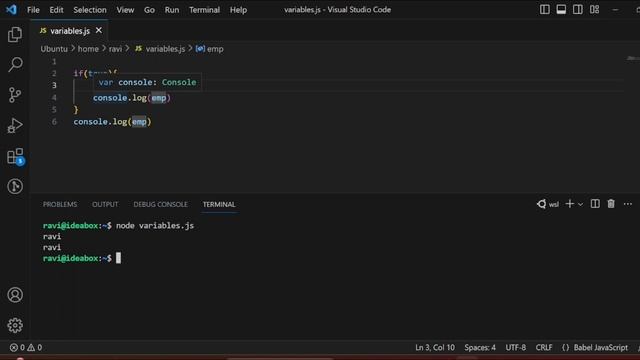Open the Run menu
The image size is (640, 360).
tap(172, 10)
